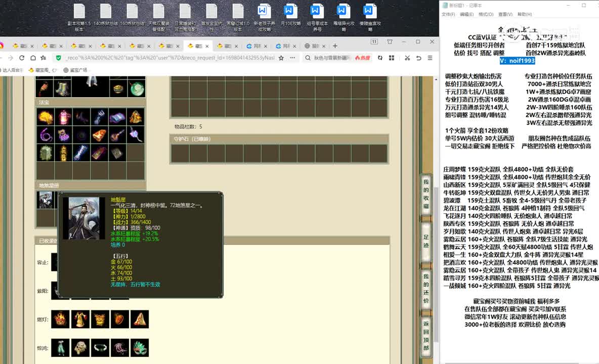Click the 地魁星 portrait in the tooltip
The image size is (599, 364).
click(83, 218)
